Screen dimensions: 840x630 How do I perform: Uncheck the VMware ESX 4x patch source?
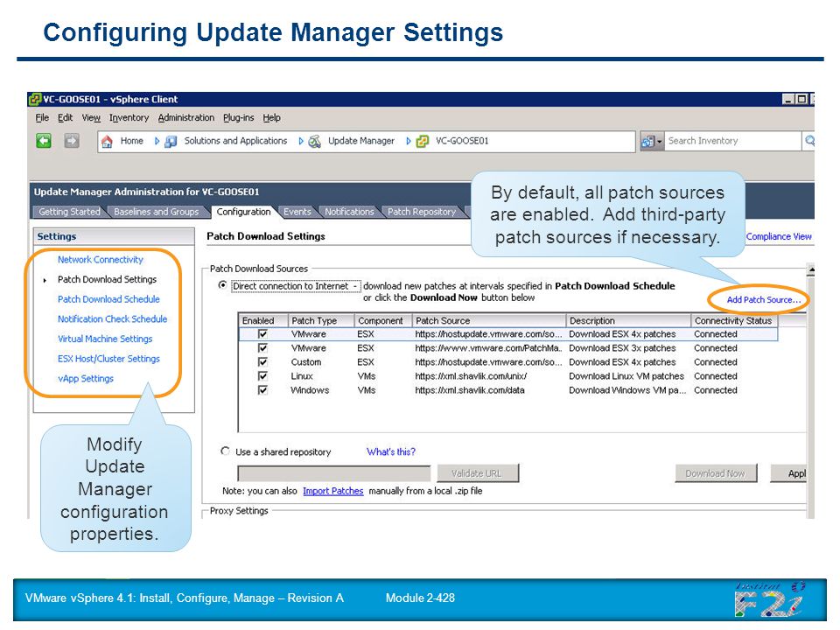pos(262,333)
